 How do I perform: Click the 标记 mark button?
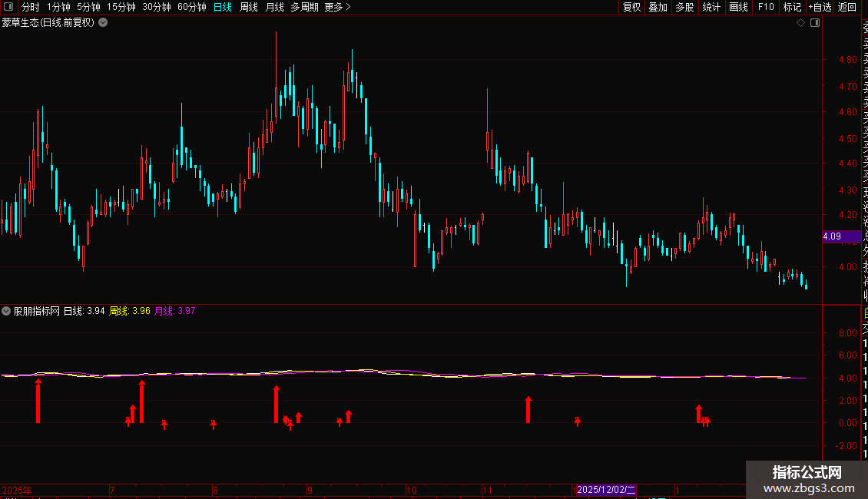(792, 7)
